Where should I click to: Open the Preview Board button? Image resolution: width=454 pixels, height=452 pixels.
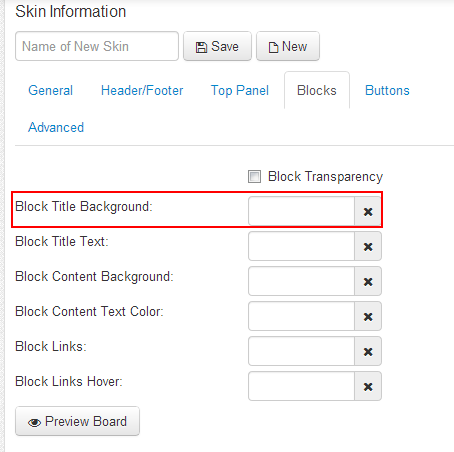pos(77,421)
